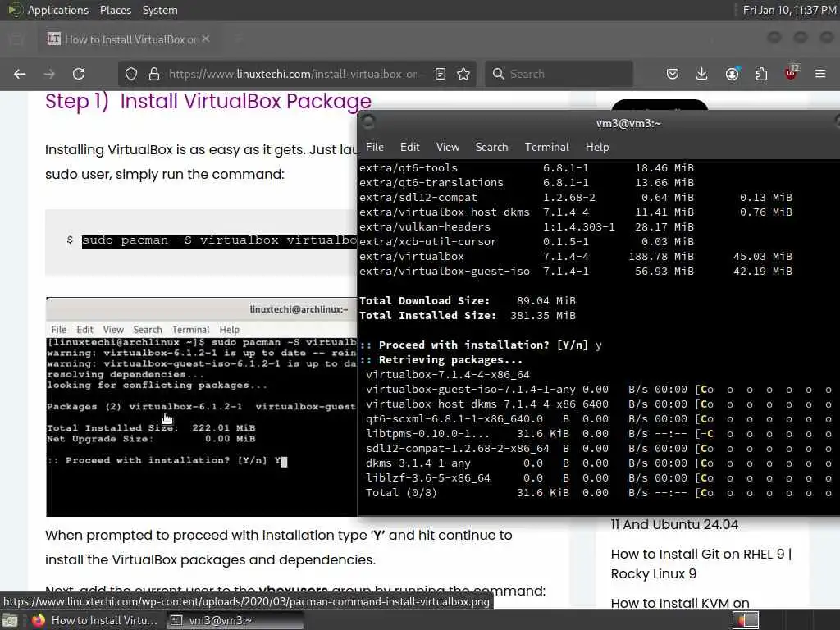
Task: Select the How to Install VirtualBox tab
Action: (x=129, y=39)
